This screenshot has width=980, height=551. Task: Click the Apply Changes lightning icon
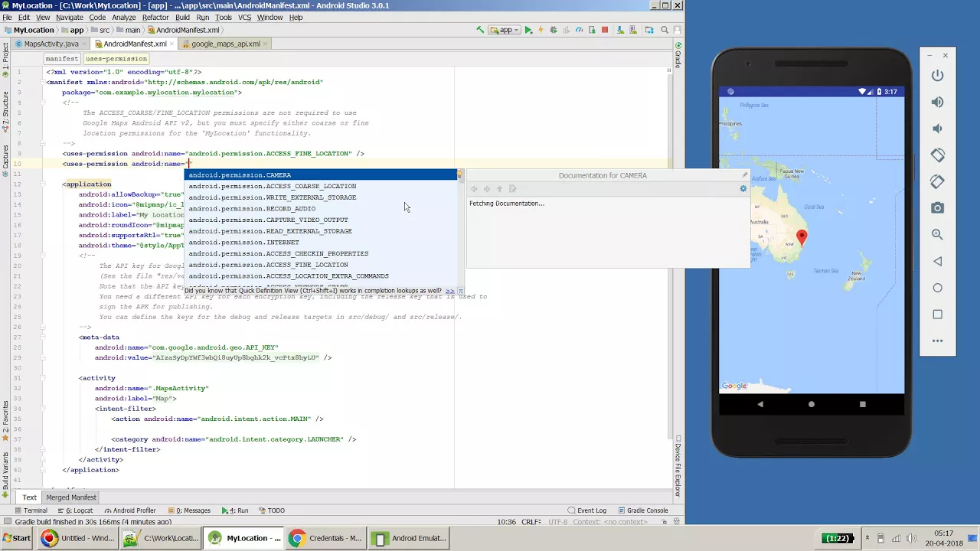coord(541,30)
